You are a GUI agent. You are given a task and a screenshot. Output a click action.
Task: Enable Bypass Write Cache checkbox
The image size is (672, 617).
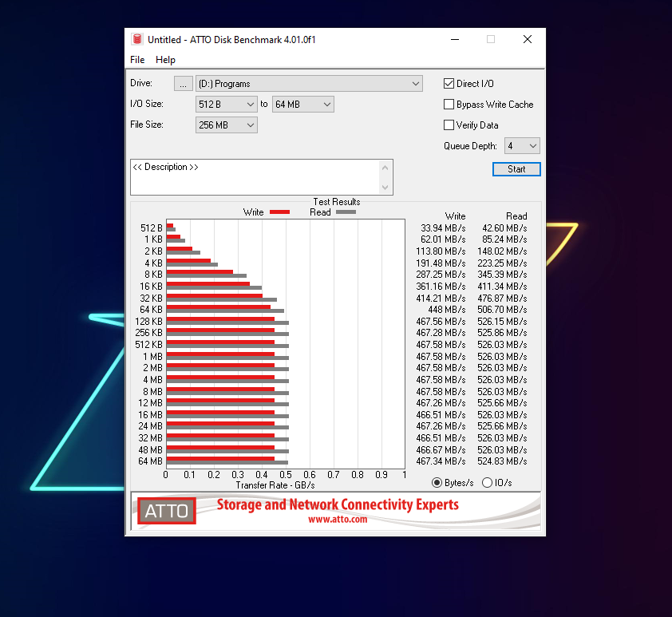449,104
